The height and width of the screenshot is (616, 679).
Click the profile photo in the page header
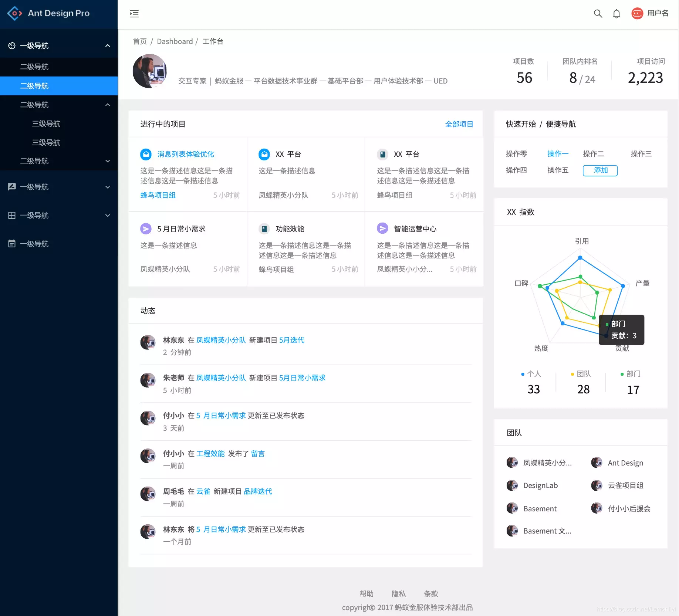149,71
